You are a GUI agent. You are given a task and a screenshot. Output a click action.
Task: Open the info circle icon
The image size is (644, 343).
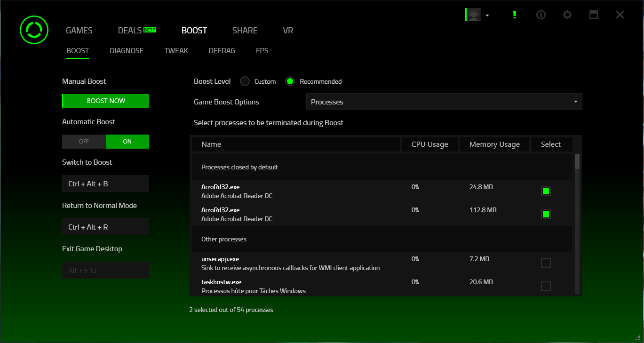pyautogui.click(x=541, y=15)
